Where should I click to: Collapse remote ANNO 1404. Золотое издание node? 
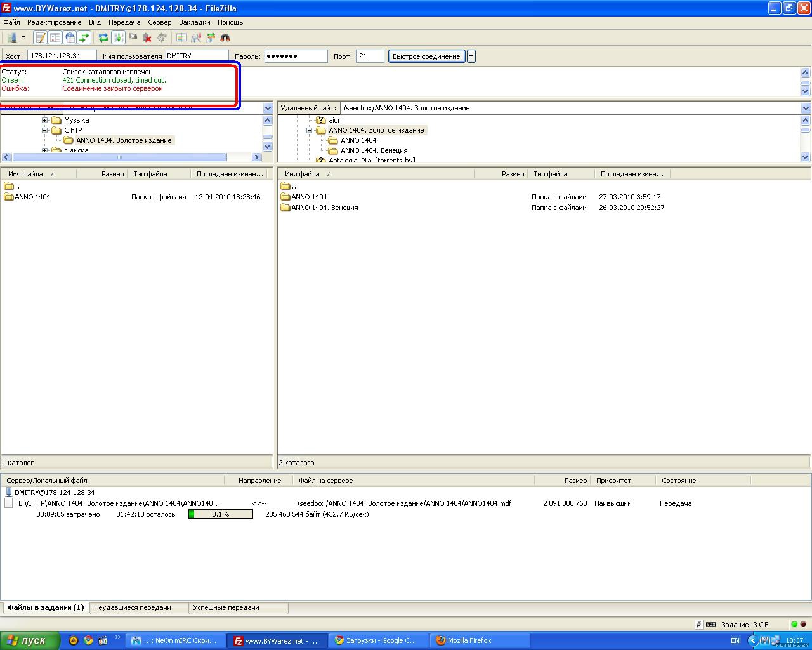pos(310,130)
